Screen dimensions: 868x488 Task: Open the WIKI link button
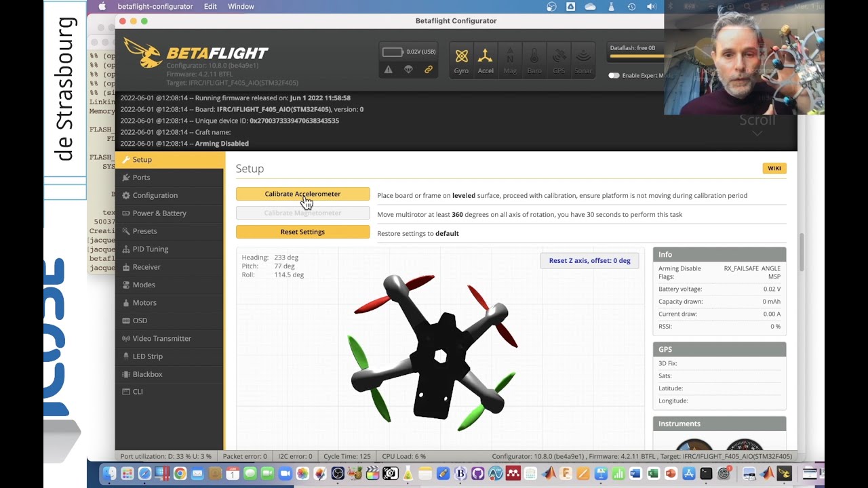(774, 168)
